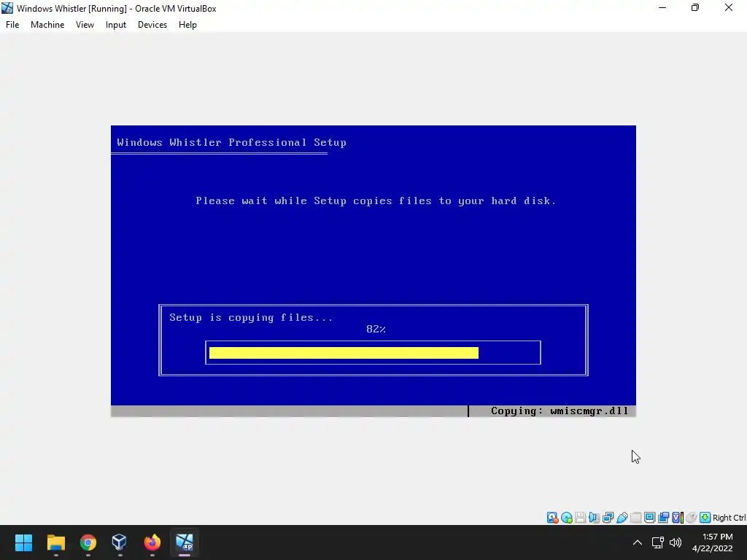This screenshot has height=560, width=747.
Task: Open the View menu
Action: pyautogui.click(x=85, y=25)
